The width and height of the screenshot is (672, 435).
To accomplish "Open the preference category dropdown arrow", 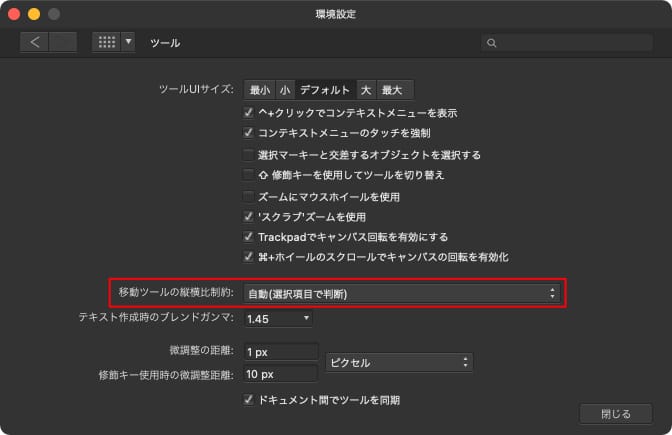I will point(128,43).
